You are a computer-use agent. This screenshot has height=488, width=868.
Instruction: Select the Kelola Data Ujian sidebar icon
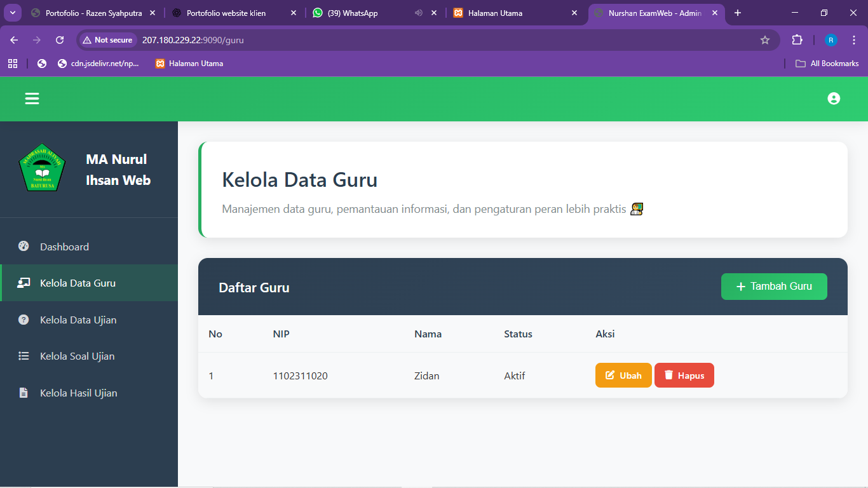point(24,320)
